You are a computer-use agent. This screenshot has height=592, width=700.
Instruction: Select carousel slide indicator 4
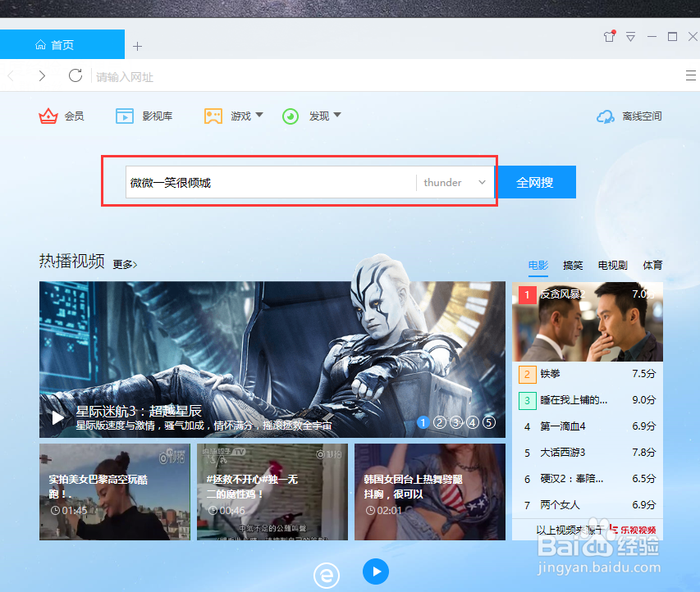coord(473,422)
